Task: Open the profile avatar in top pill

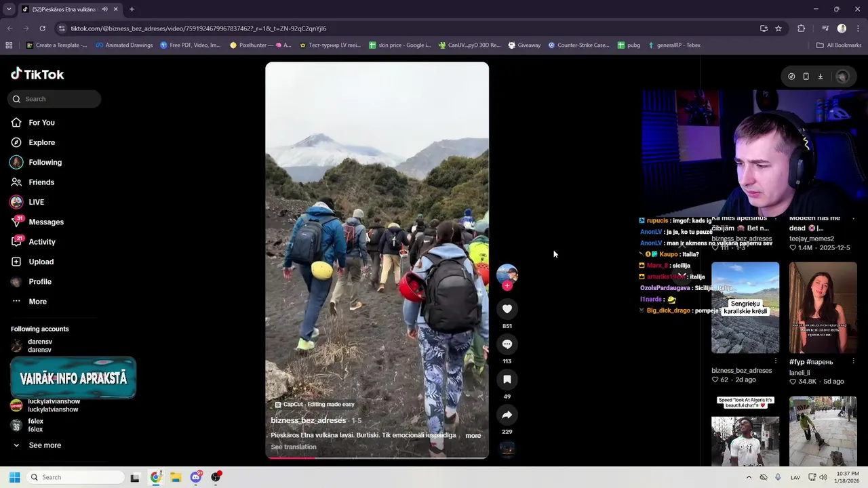Action: [842, 77]
